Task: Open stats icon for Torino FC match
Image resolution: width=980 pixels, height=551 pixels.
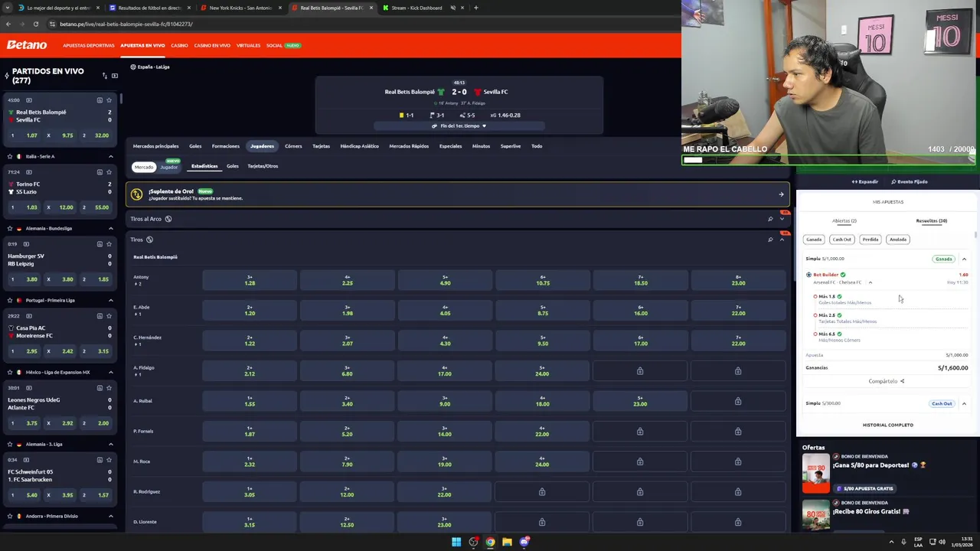Action: coord(100,172)
